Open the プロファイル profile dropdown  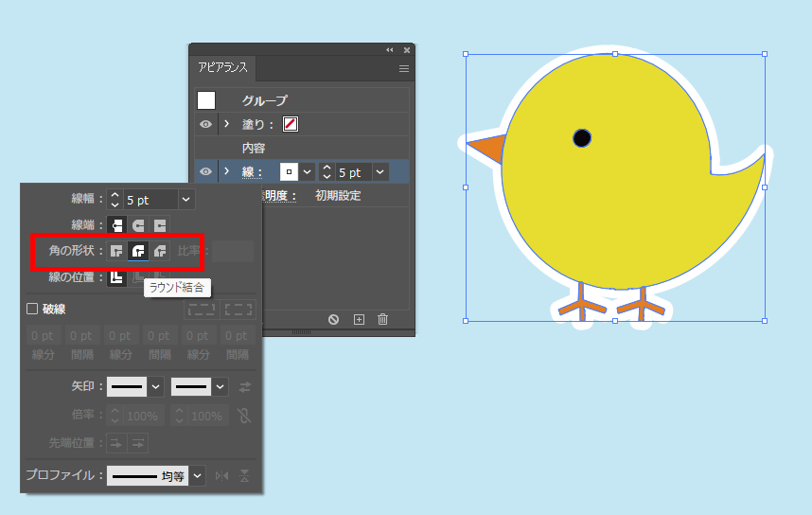point(198,475)
